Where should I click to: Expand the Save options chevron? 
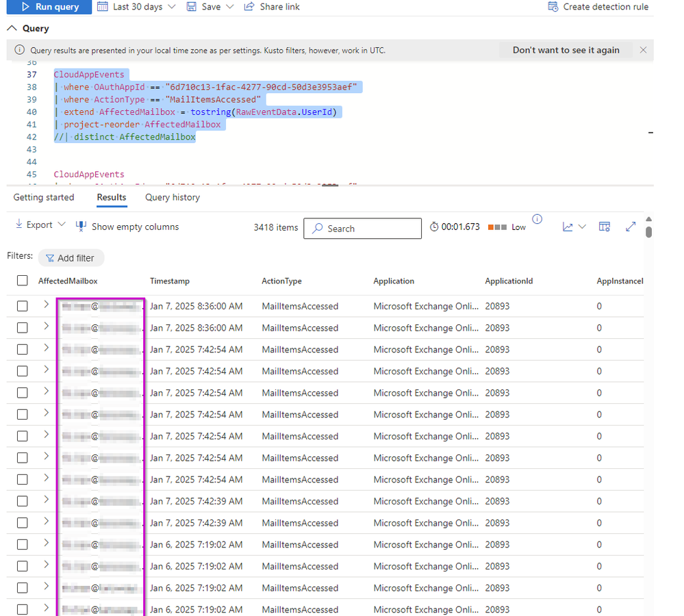[x=230, y=7]
